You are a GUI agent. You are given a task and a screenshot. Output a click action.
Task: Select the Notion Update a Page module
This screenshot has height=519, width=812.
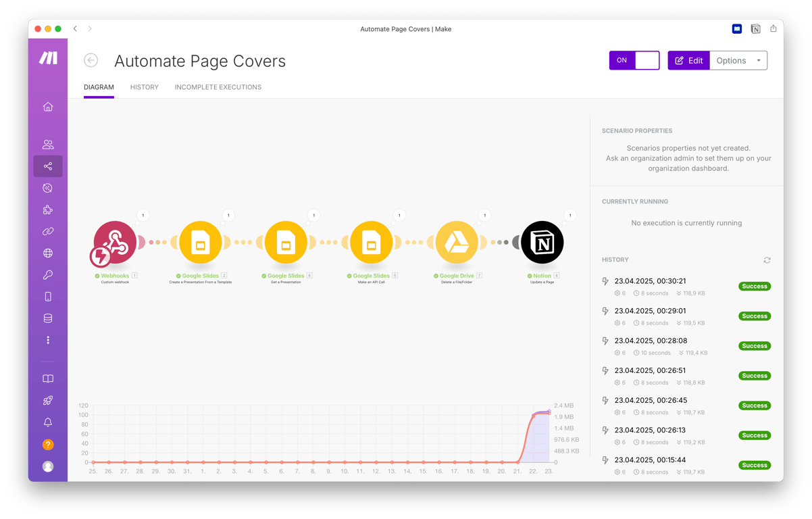coord(542,242)
